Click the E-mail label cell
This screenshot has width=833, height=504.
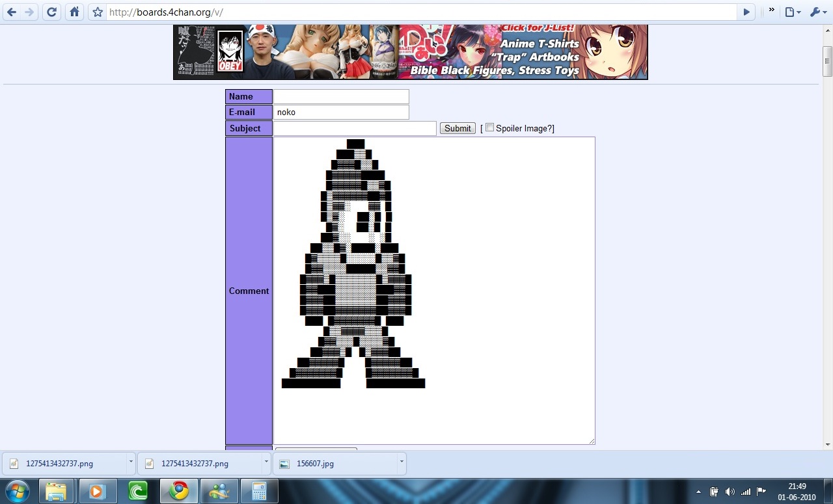click(249, 112)
